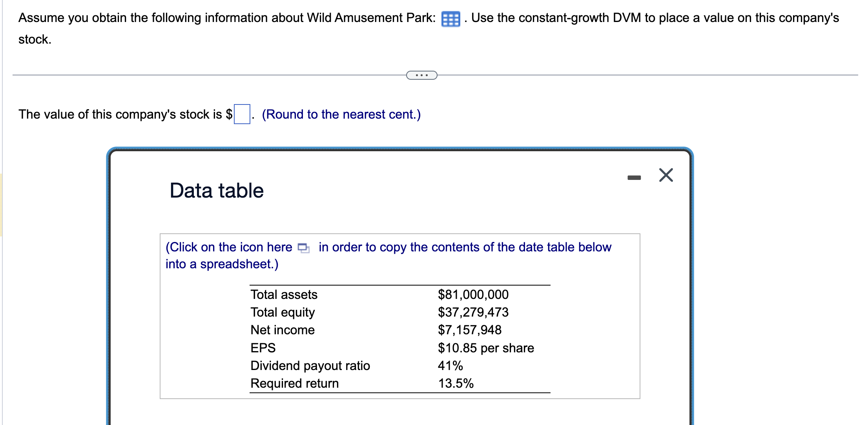Screen dimensions: 868x425
Task: Click the 'Dividend payout ratio' row label
Action: click(310, 366)
